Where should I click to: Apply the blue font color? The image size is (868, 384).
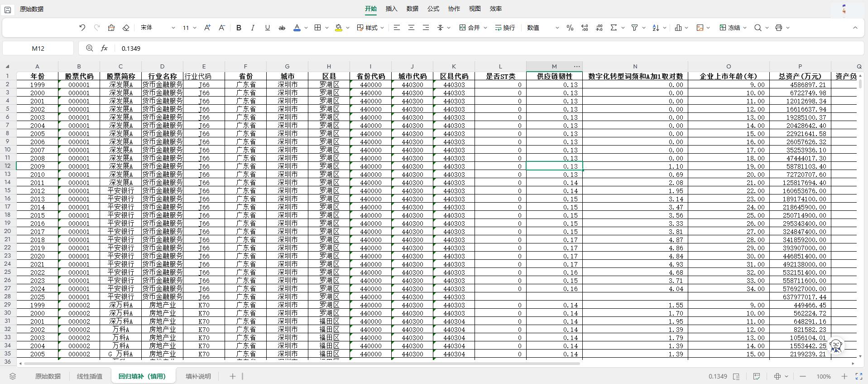[297, 28]
